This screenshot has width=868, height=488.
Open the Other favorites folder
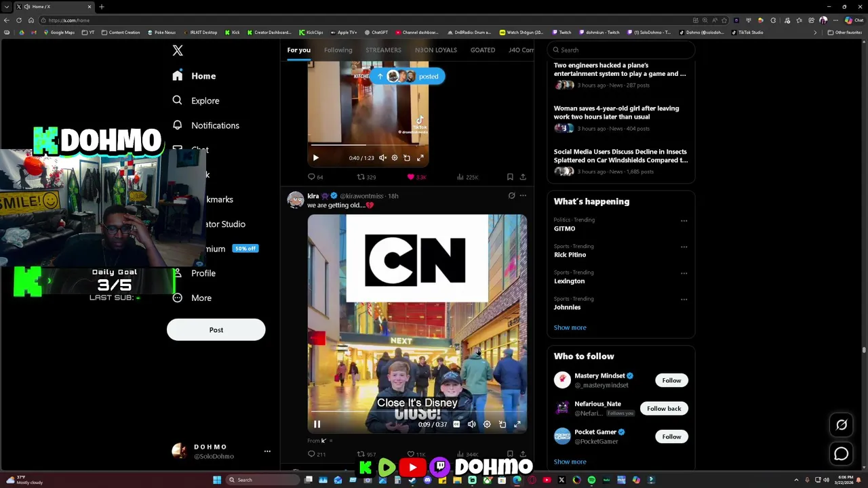click(844, 33)
